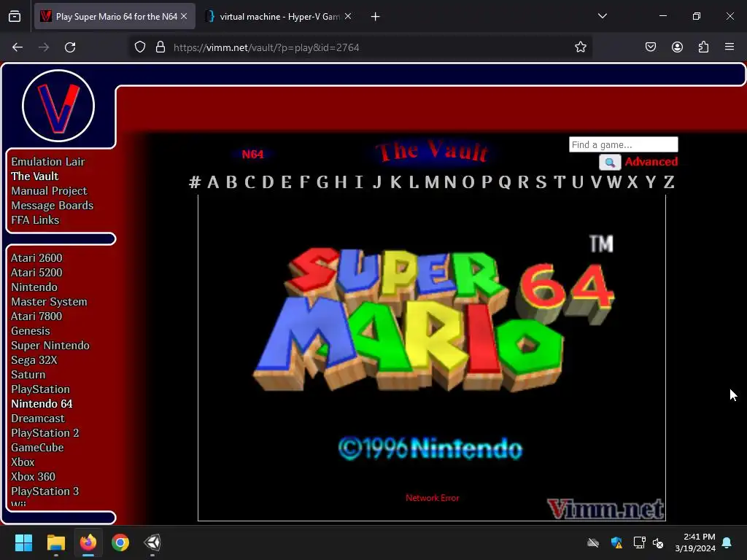The height and width of the screenshot is (560, 747).
Task: Go back to the previous page
Action: [x=18, y=47]
